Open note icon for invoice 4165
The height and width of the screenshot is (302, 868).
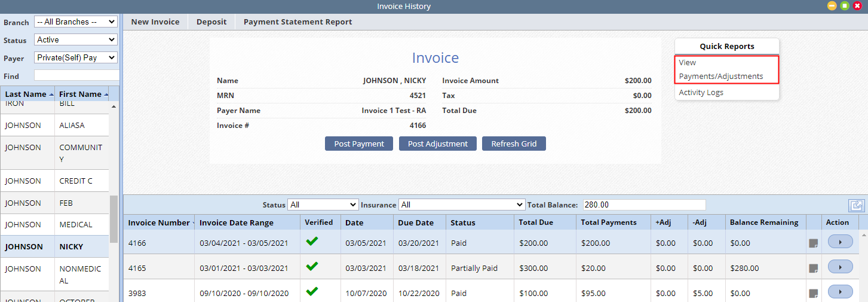[x=813, y=269]
